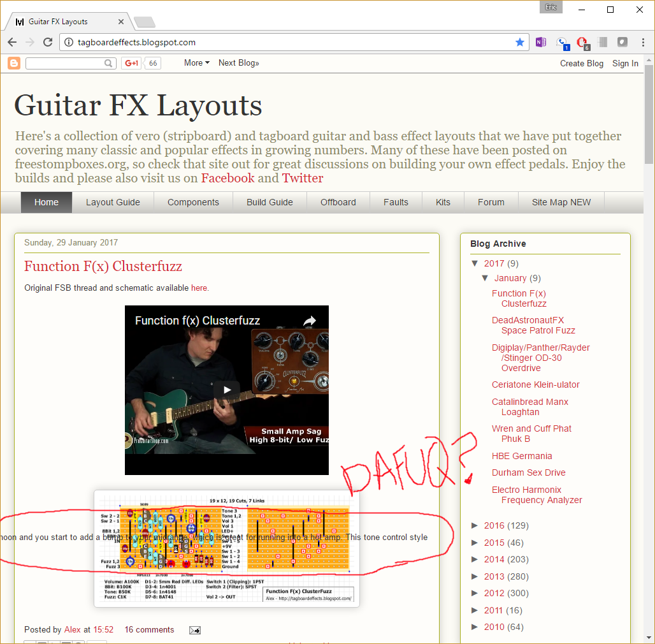Screen dimensions: 655x644
Task: Open the Facebook link in description
Action: pos(227,178)
